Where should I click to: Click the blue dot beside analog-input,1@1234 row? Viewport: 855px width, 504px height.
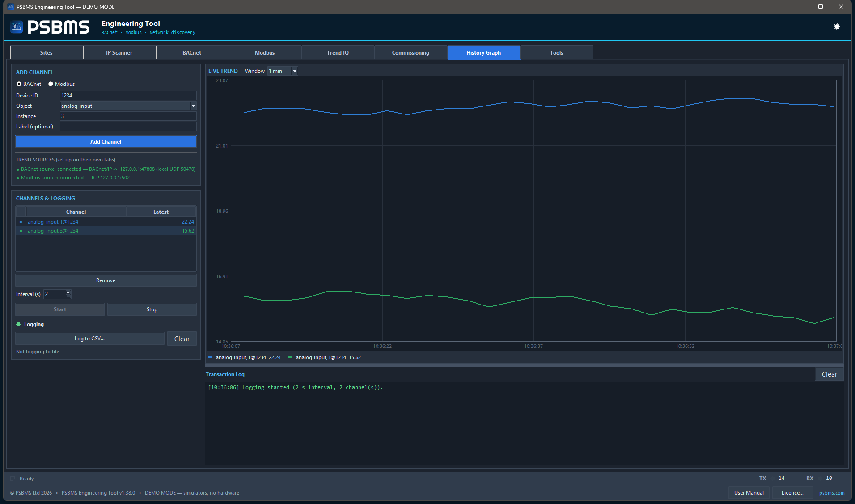pos(21,222)
